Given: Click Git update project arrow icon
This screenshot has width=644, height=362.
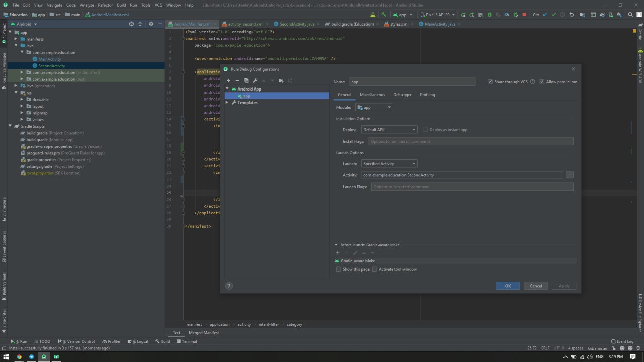Looking at the screenshot, I should click(545, 15).
